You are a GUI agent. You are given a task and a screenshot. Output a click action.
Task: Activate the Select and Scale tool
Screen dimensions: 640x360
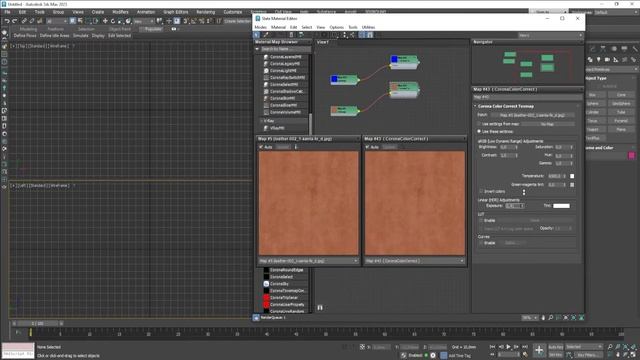121,21
